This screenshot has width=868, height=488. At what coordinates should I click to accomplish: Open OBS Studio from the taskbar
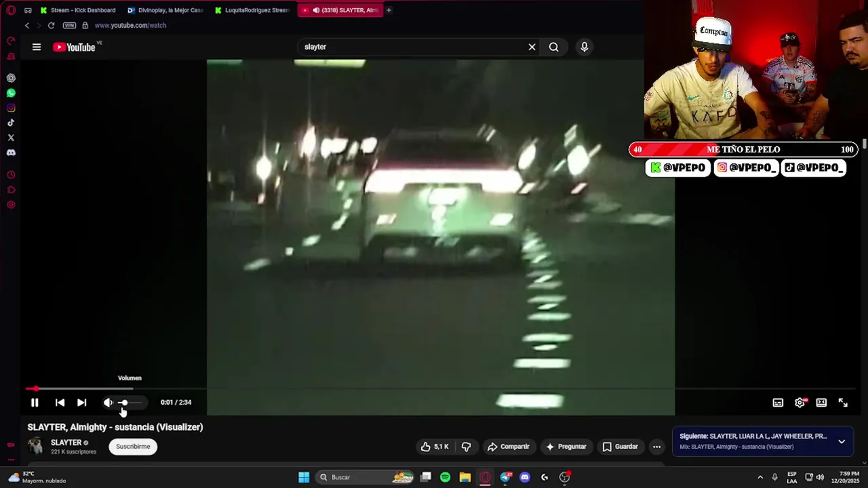click(x=564, y=477)
